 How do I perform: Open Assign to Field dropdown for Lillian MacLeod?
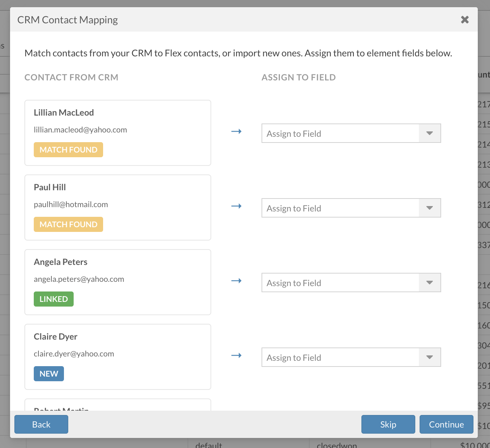click(x=351, y=134)
